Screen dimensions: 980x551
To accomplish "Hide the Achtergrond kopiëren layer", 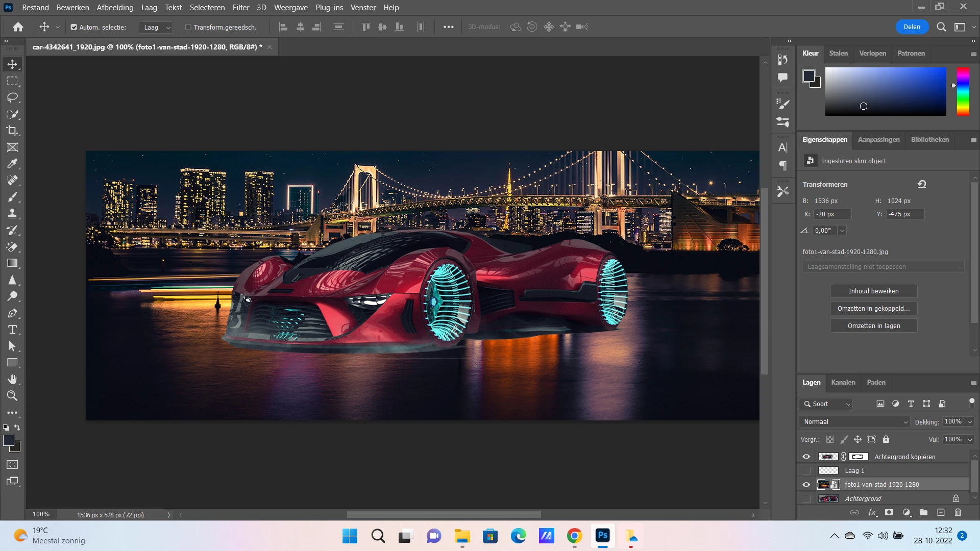I will pyautogui.click(x=806, y=457).
